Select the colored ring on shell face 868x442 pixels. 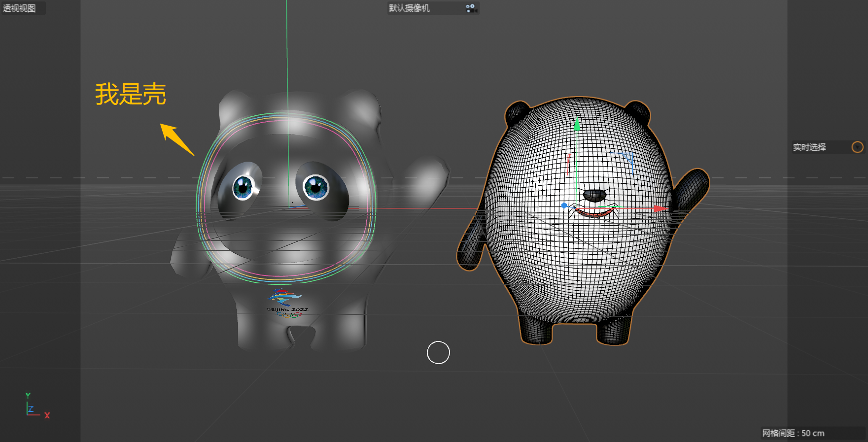[x=286, y=198]
